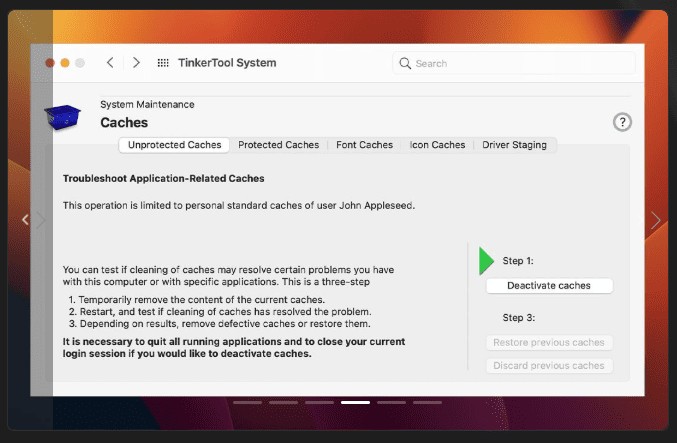Jump to the fifth carousel slide indicator

[x=391, y=402]
